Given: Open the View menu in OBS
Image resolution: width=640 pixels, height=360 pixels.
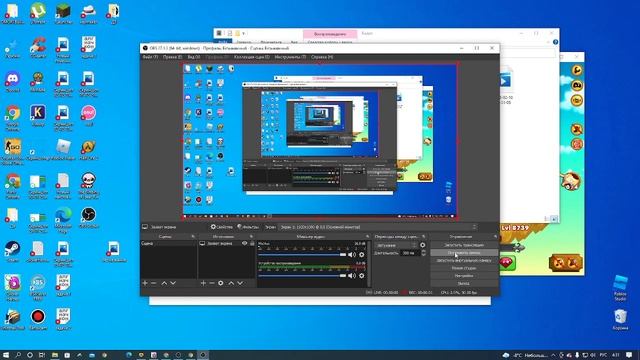Looking at the screenshot, I should tap(194, 57).
